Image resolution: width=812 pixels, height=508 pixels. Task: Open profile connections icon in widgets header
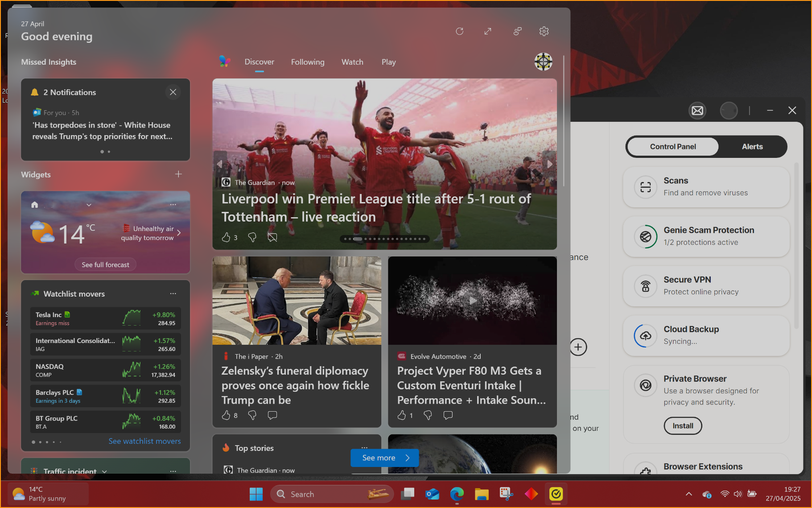[x=517, y=31]
